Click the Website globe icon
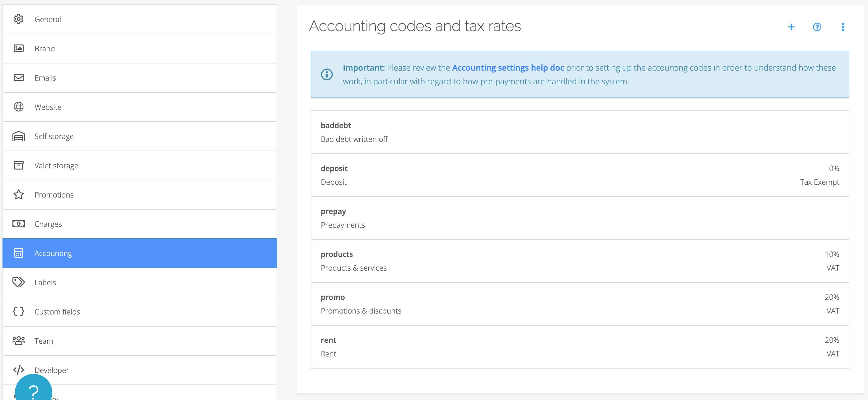The height and width of the screenshot is (400, 868). [x=19, y=107]
